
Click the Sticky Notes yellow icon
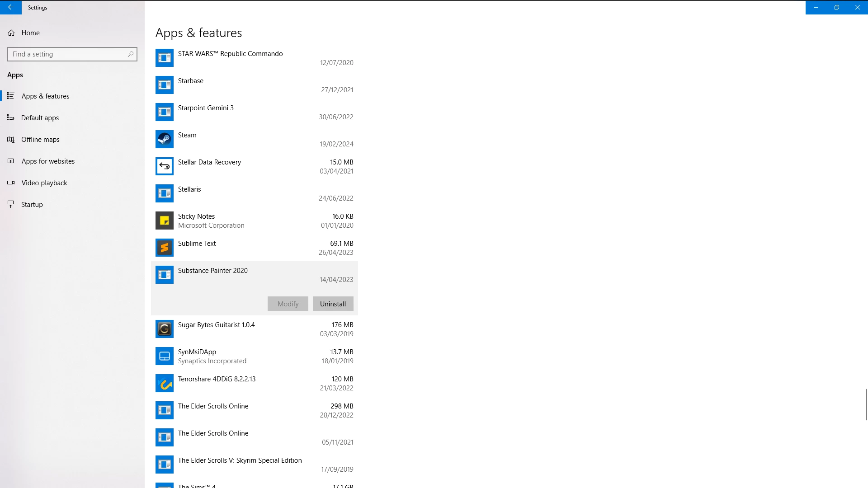tap(164, 221)
